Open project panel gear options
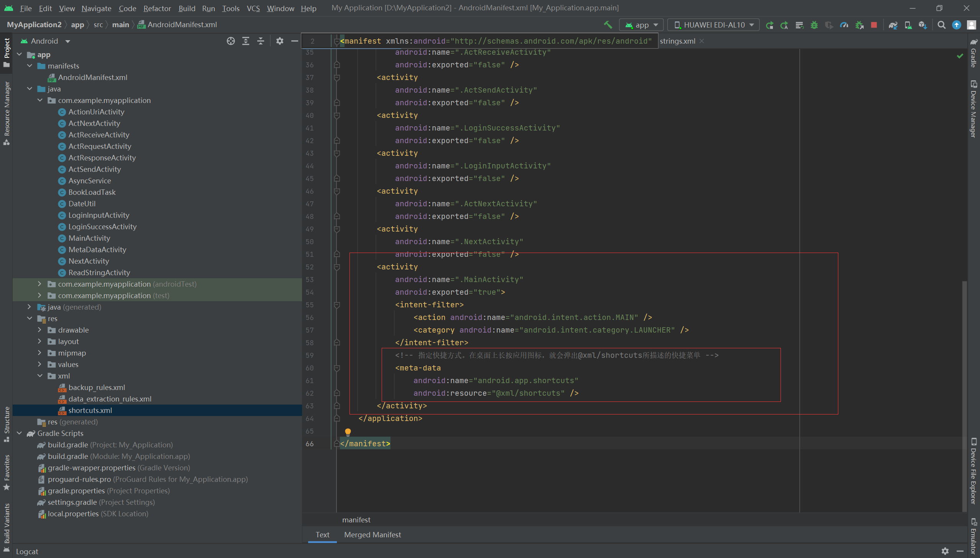 (280, 41)
